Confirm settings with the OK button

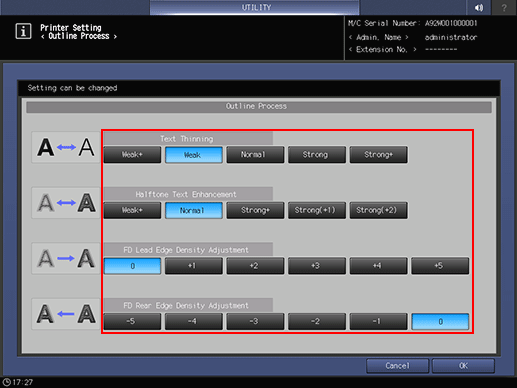(x=463, y=366)
